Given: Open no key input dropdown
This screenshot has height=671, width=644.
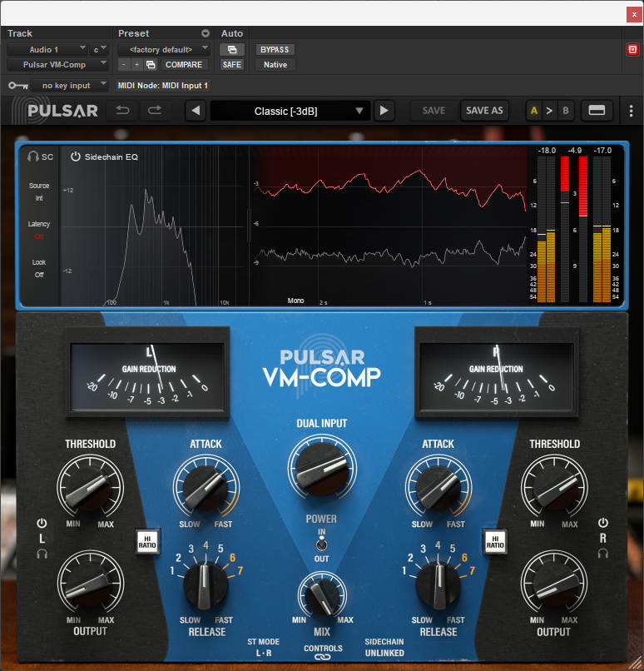Looking at the screenshot, I should point(69,86).
